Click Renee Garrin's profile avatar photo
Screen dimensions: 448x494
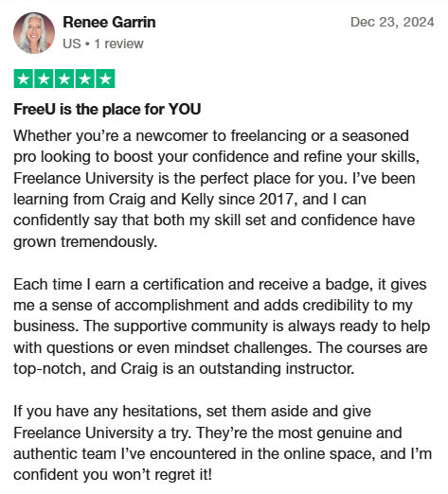click(34, 33)
